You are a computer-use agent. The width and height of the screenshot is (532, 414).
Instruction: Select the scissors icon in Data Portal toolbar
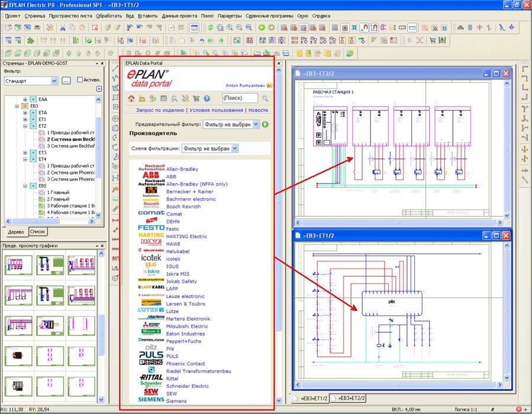pos(185,99)
